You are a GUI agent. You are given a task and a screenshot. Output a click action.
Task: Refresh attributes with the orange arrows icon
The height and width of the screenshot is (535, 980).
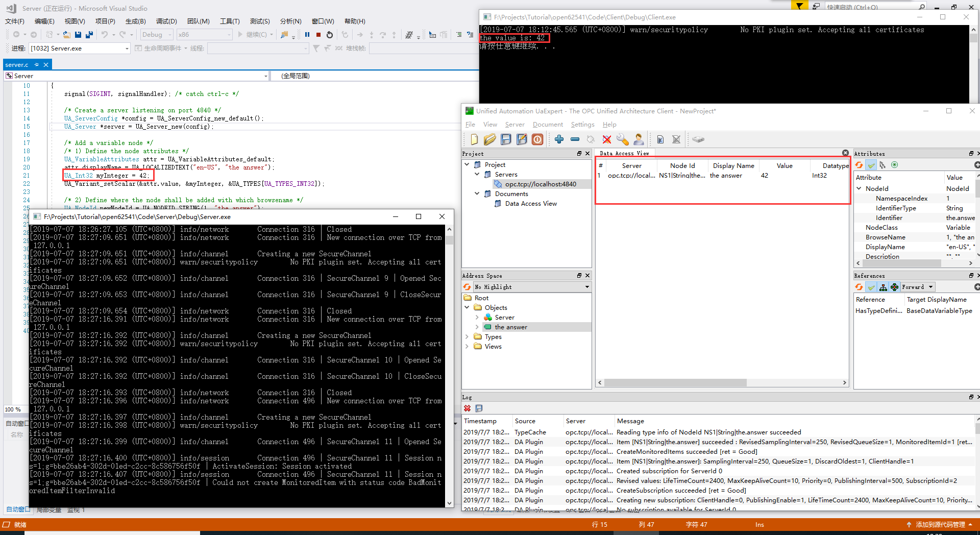click(x=860, y=165)
